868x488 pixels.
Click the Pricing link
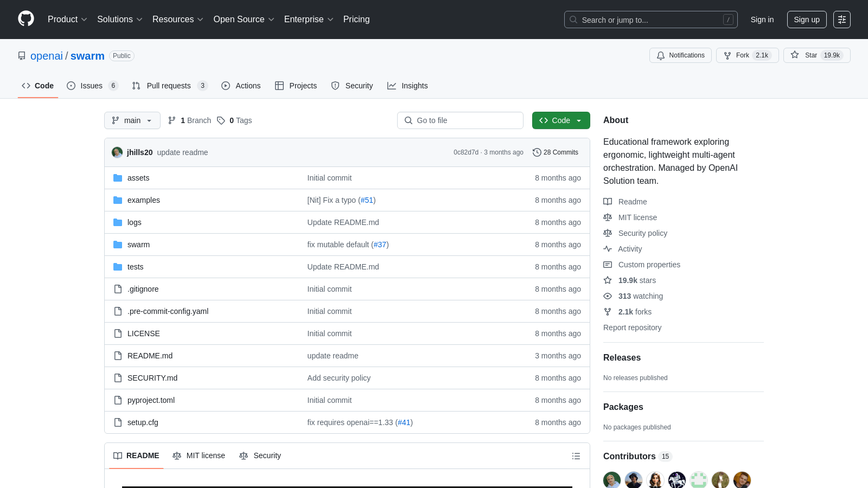point(356,20)
